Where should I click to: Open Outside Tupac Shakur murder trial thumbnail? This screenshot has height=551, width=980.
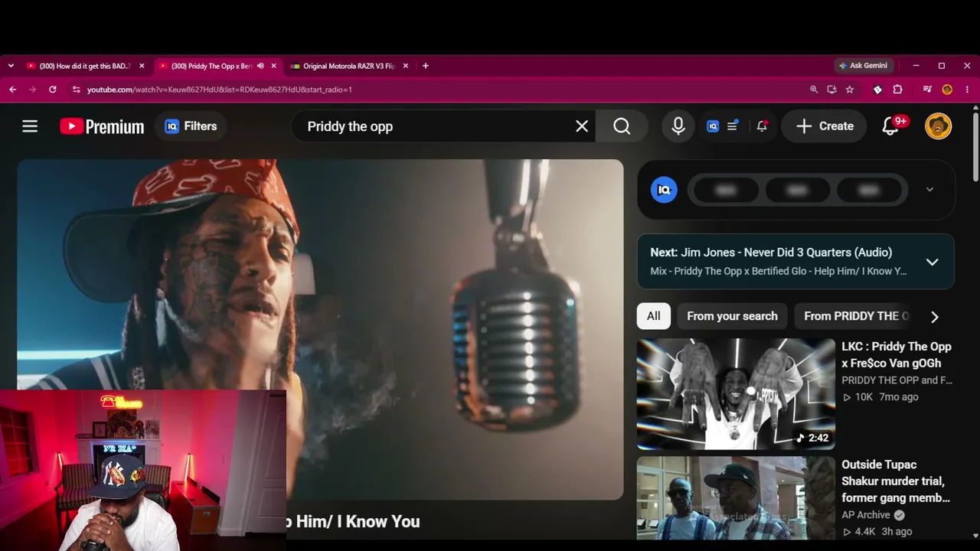[736, 498]
